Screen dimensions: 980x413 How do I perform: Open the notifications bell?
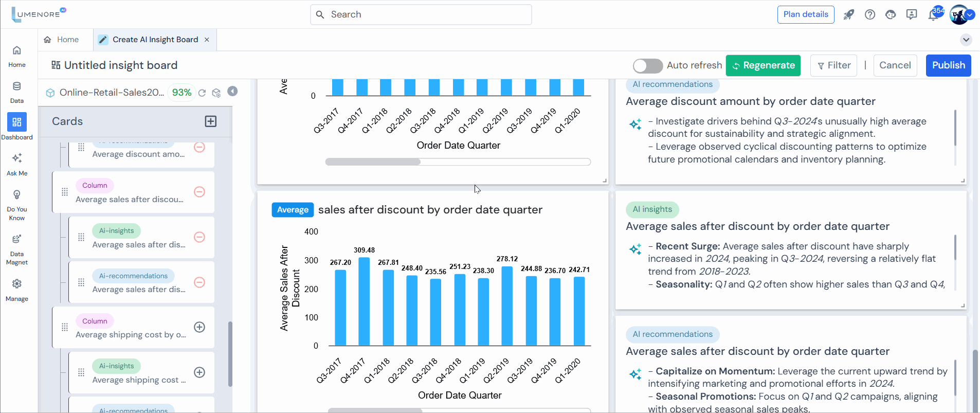point(933,14)
